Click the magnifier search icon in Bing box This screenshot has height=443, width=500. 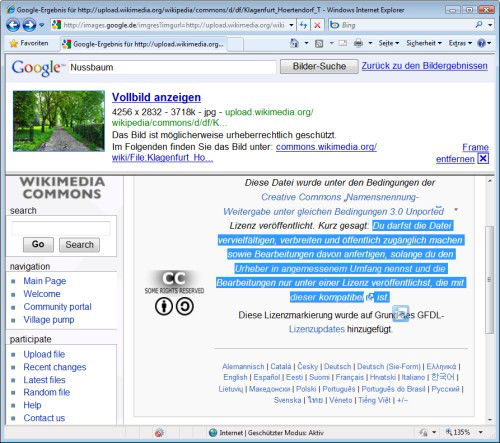(479, 25)
